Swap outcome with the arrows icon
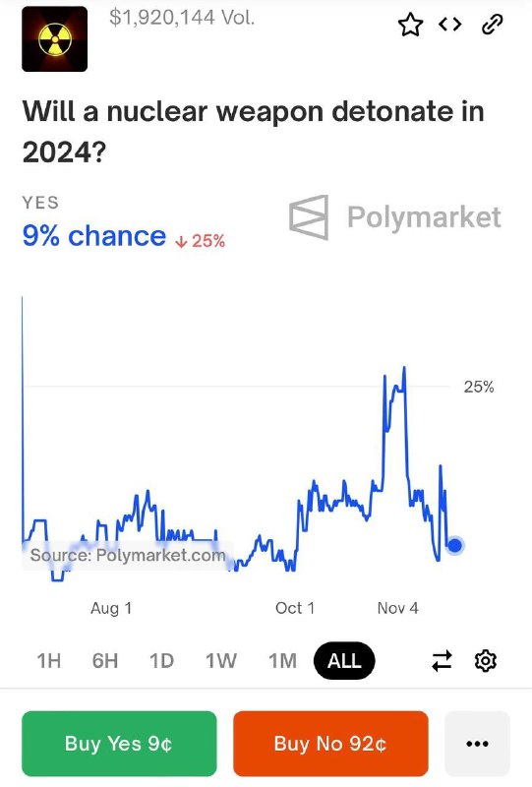Screen dimensions: 532x787 click(442, 660)
